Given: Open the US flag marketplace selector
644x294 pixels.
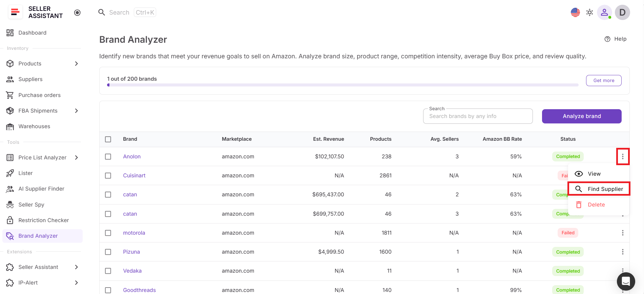Looking at the screenshot, I should pos(575,13).
